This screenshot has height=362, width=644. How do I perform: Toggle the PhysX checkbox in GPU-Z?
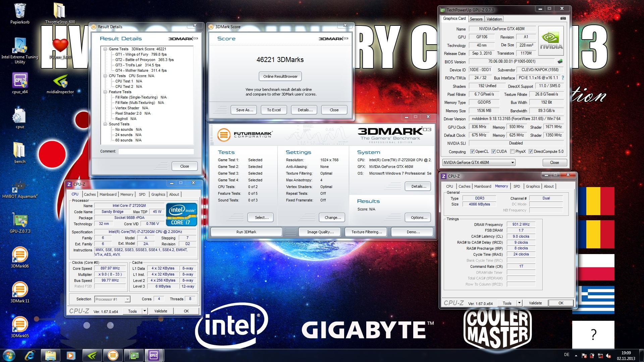click(512, 152)
